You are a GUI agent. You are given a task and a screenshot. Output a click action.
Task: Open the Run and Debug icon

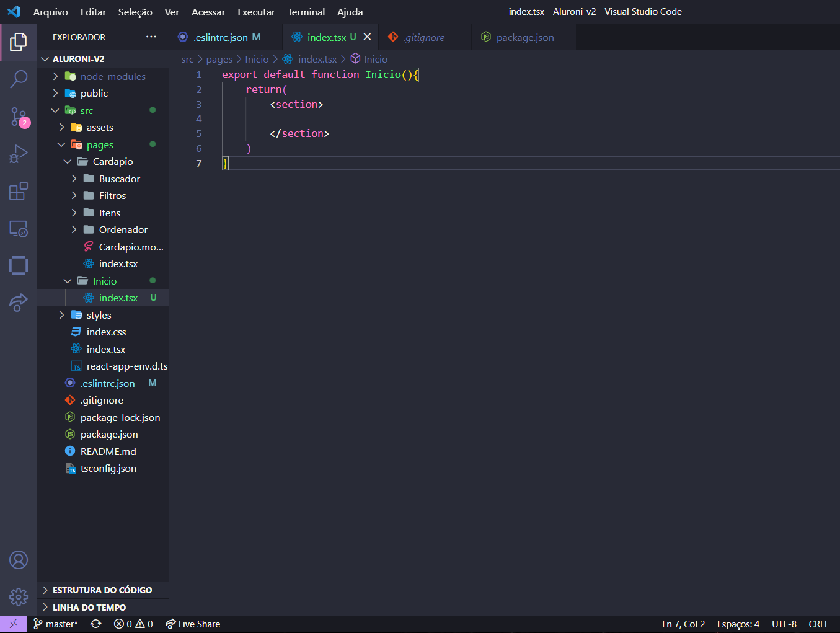click(19, 154)
